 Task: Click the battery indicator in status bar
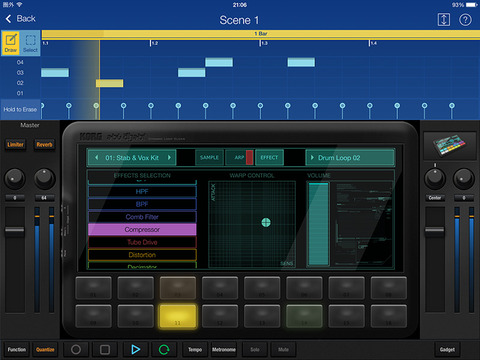click(x=472, y=5)
